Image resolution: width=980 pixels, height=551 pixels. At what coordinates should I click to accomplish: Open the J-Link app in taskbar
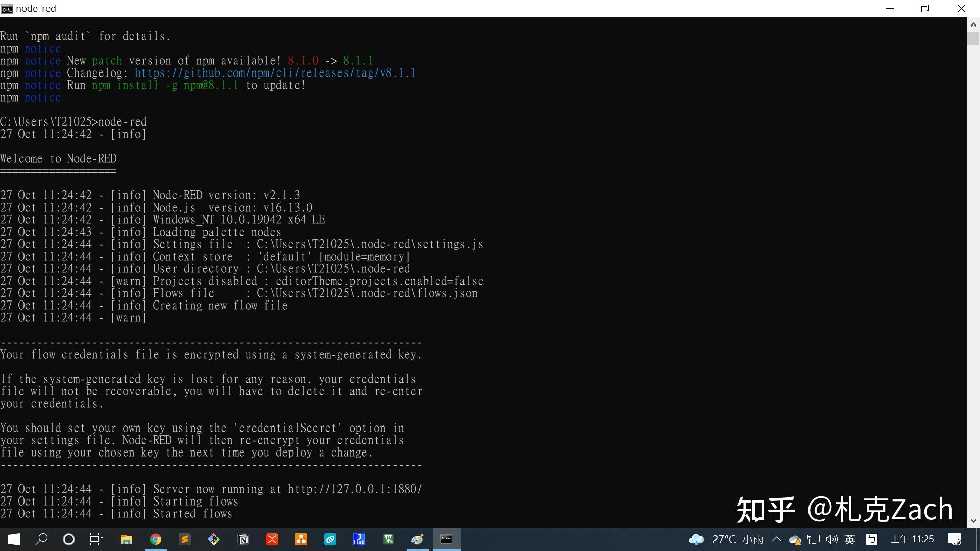click(359, 539)
